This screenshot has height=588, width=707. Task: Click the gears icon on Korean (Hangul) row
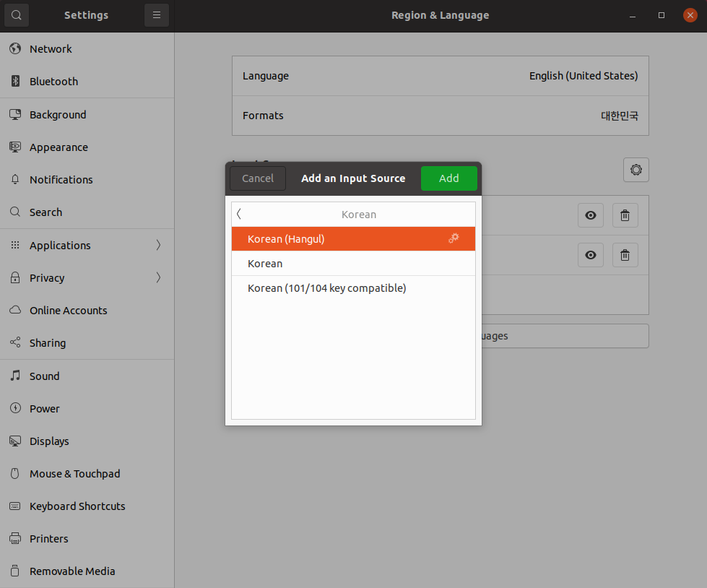454,238
